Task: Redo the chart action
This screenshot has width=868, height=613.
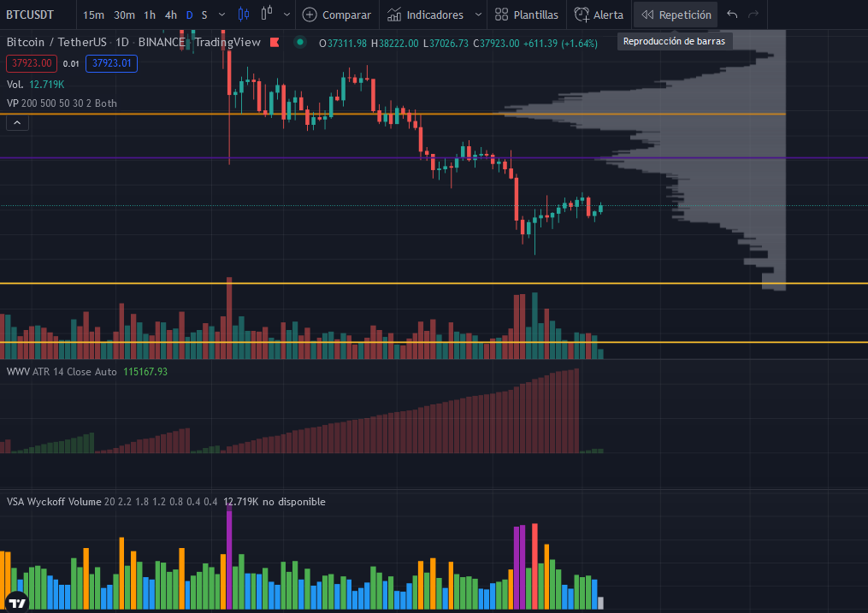Action: click(x=753, y=15)
